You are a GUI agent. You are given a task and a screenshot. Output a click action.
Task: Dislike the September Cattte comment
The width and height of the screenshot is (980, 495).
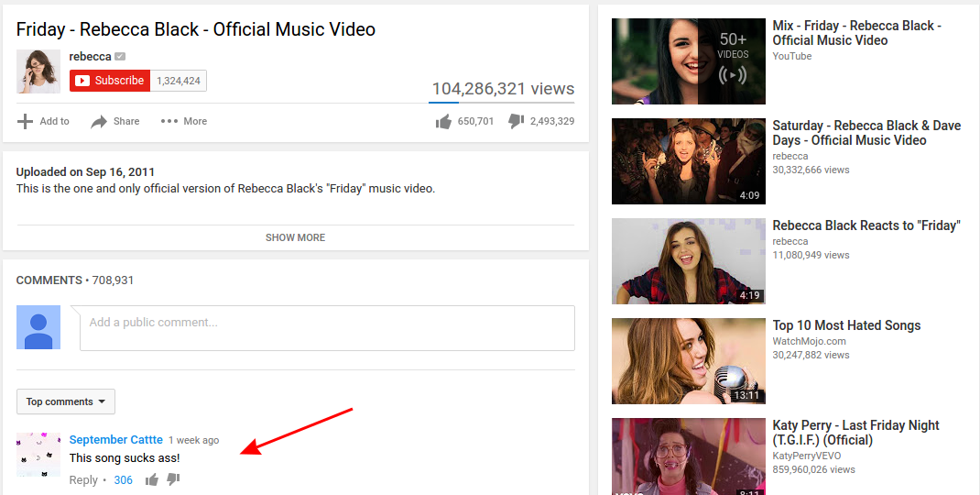(x=173, y=480)
